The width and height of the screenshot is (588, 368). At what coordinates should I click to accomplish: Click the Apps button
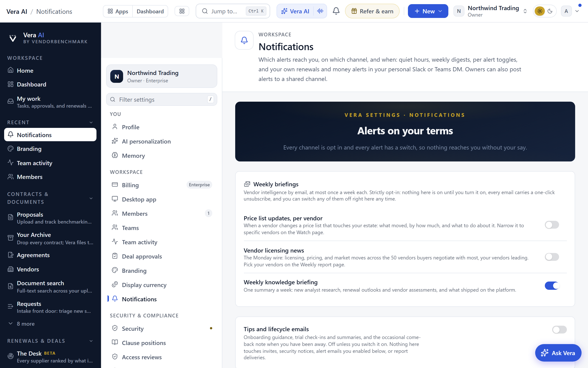(118, 11)
